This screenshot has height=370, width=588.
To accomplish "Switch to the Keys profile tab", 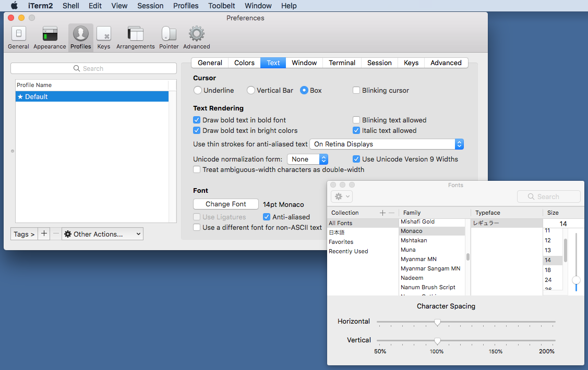I will pos(411,63).
